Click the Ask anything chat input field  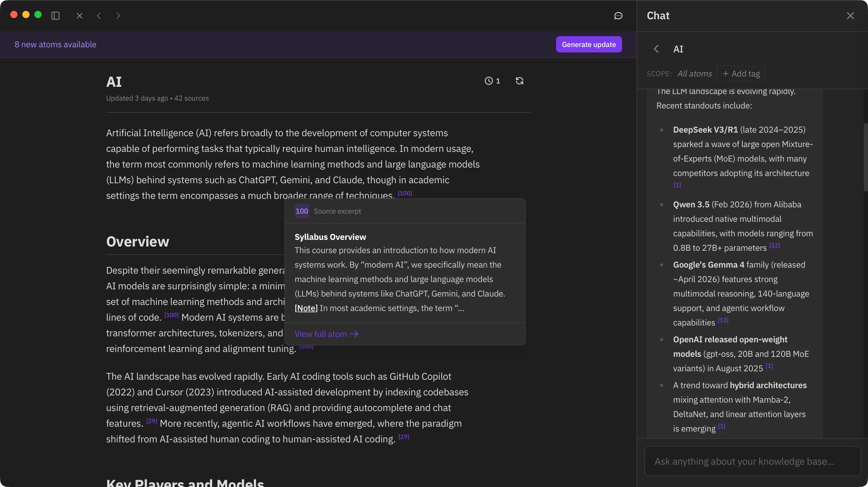[x=753, y=461]
